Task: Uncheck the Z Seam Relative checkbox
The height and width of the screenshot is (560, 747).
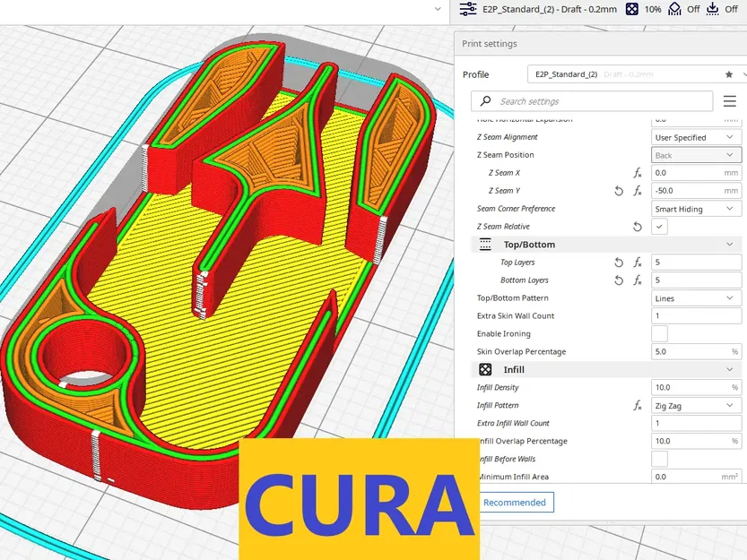Action: [659, 227]
